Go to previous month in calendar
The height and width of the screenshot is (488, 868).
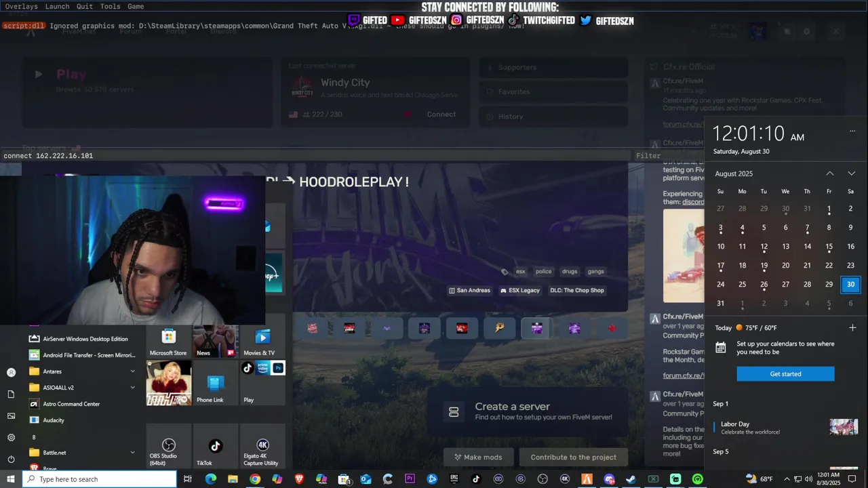829,174
